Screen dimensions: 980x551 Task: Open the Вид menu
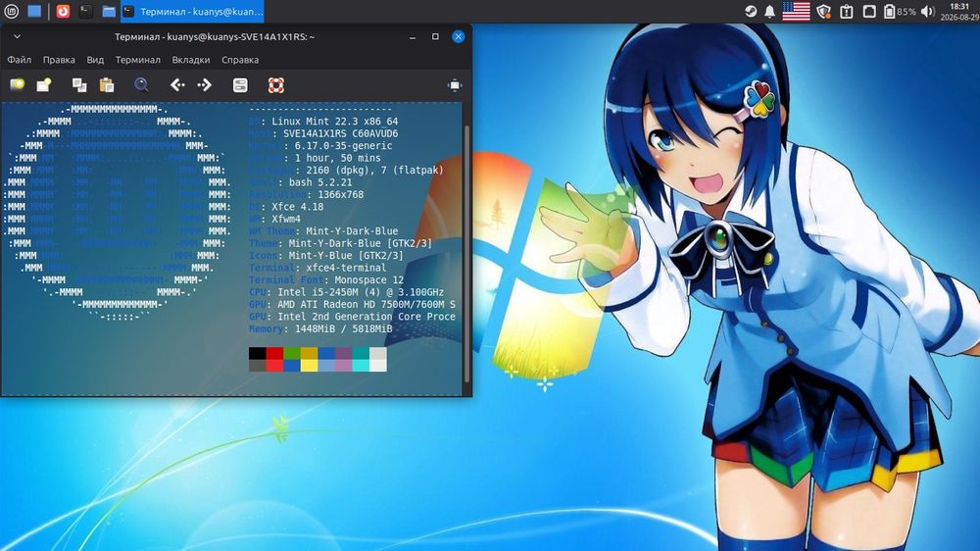pyautogui.click(x=95, y=60)
